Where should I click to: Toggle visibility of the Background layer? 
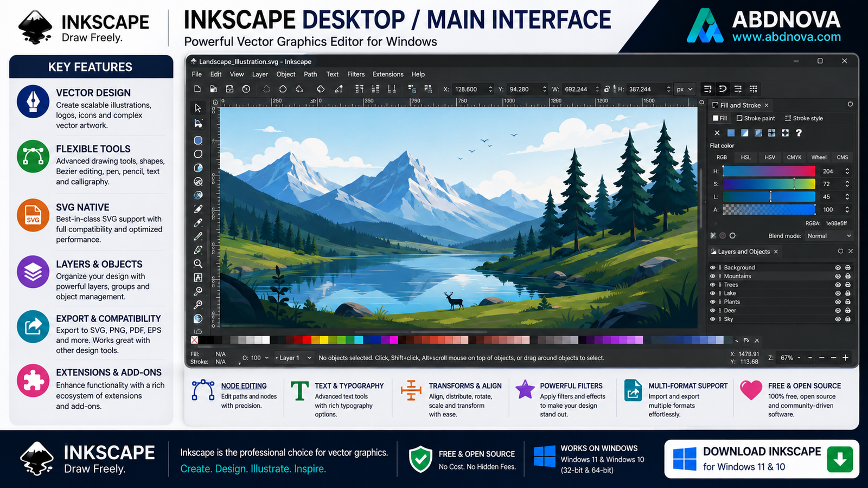(713, 268)
